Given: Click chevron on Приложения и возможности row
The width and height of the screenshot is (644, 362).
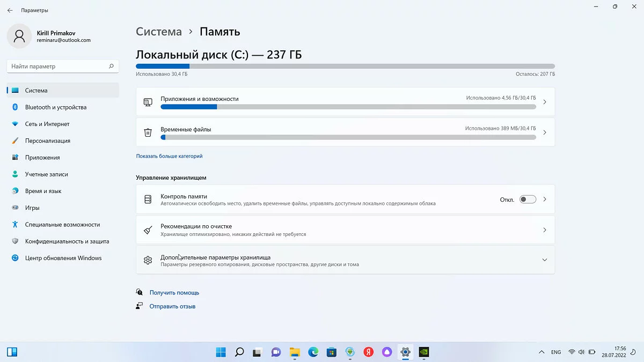Looking at the screenshot, I should point(544,102).
